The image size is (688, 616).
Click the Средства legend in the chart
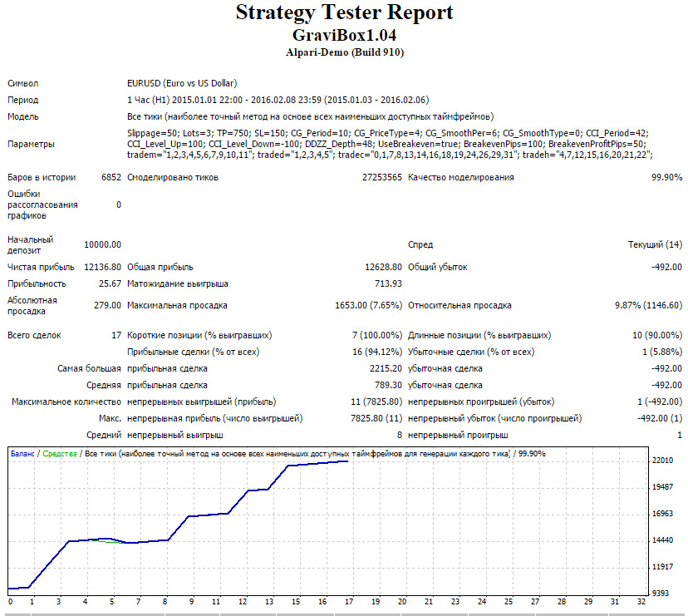coord(60,454)
